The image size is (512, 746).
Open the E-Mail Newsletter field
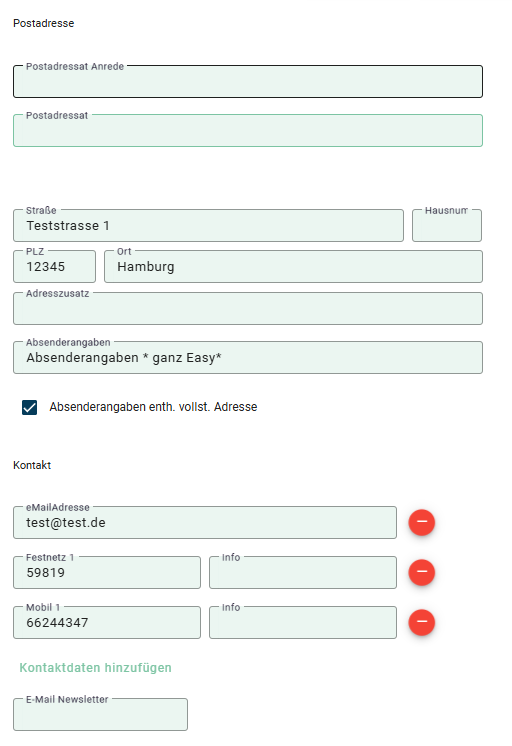[x=100, y=714]
